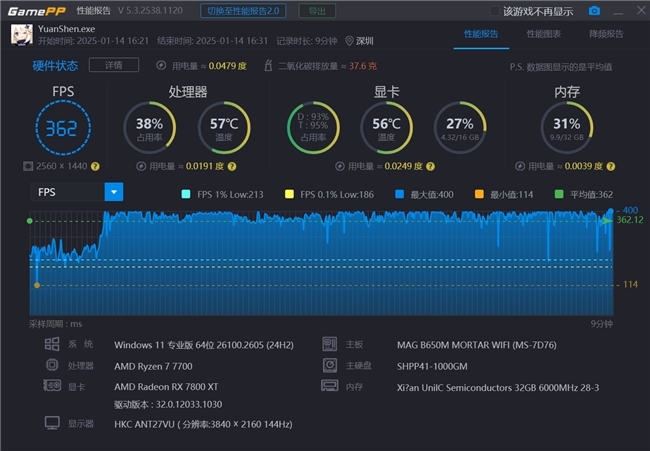Click the GPU temperature 56℃ gauge
Viewport: 650px width, 451px height.
(386, 128)
